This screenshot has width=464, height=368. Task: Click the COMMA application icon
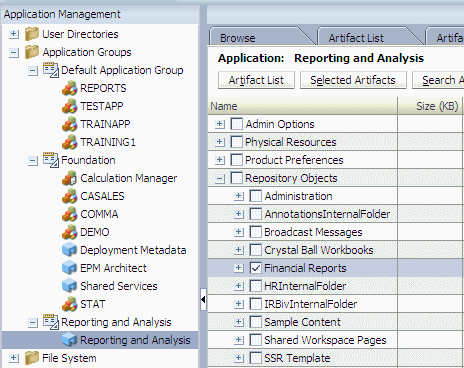[69, 214]
